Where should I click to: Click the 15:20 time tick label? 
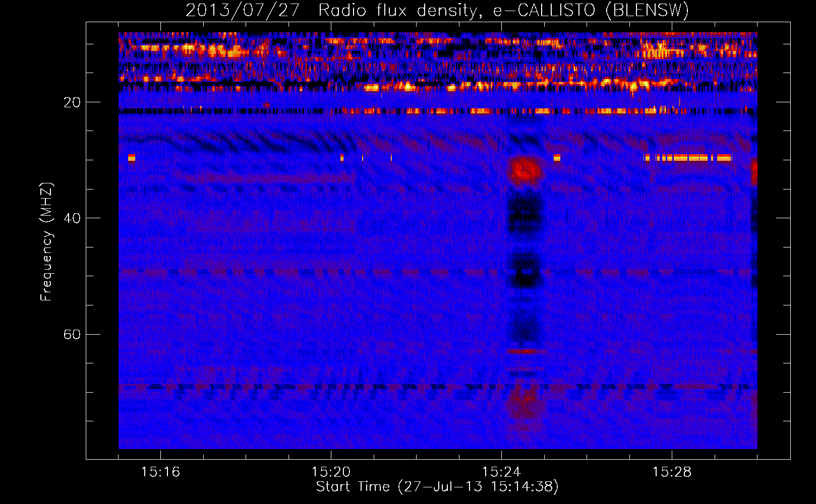point(331,472)
